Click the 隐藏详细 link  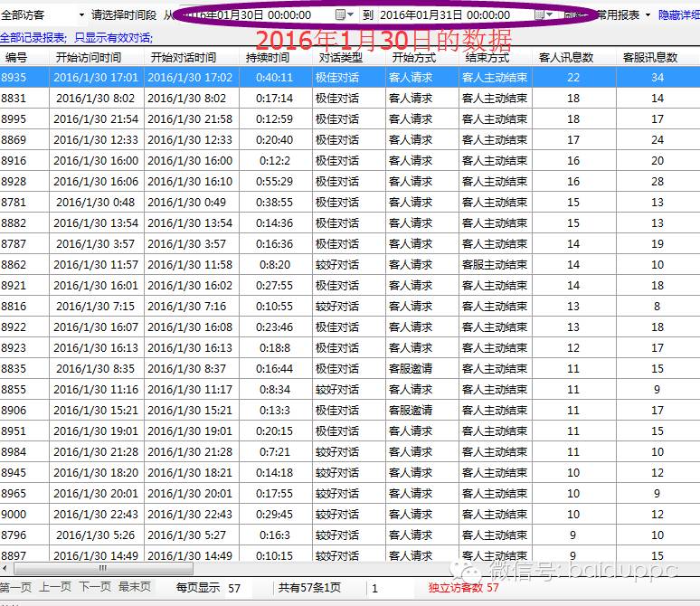point(678,14)
